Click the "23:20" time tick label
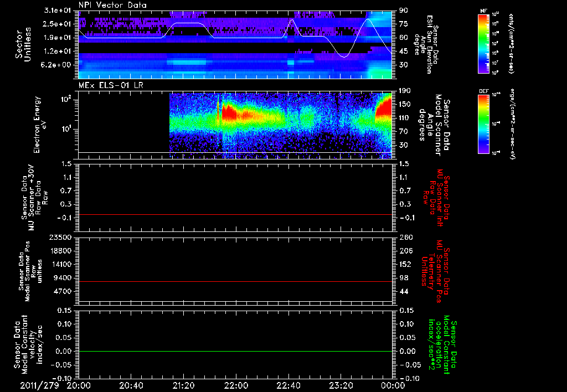The image size is (567, 392). click(341, 385)
